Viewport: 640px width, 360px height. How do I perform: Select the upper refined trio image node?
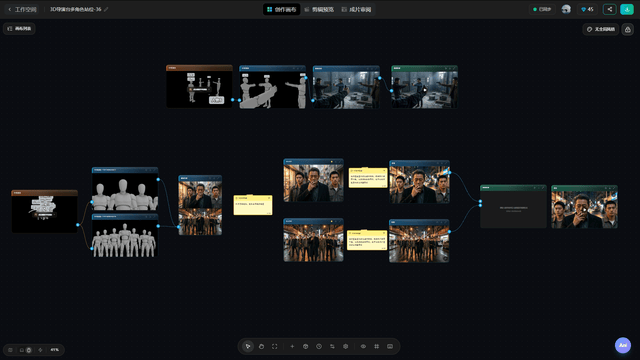click(419, 182)
